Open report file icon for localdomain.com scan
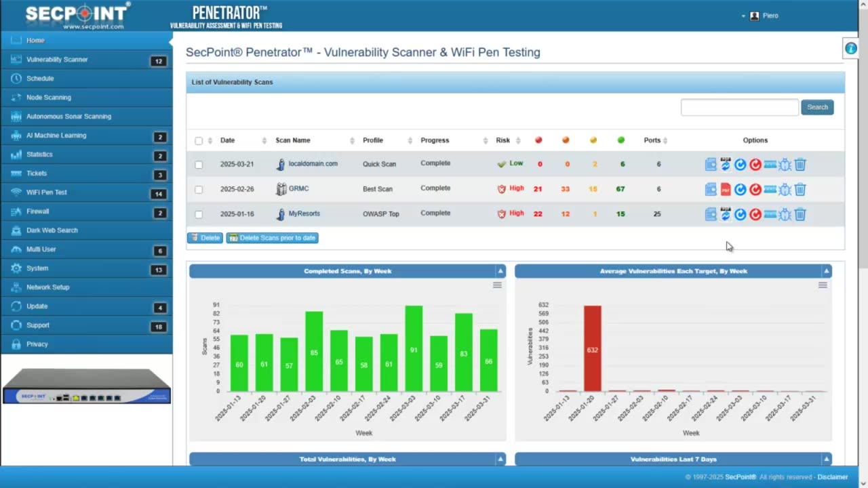 [711, 165]
